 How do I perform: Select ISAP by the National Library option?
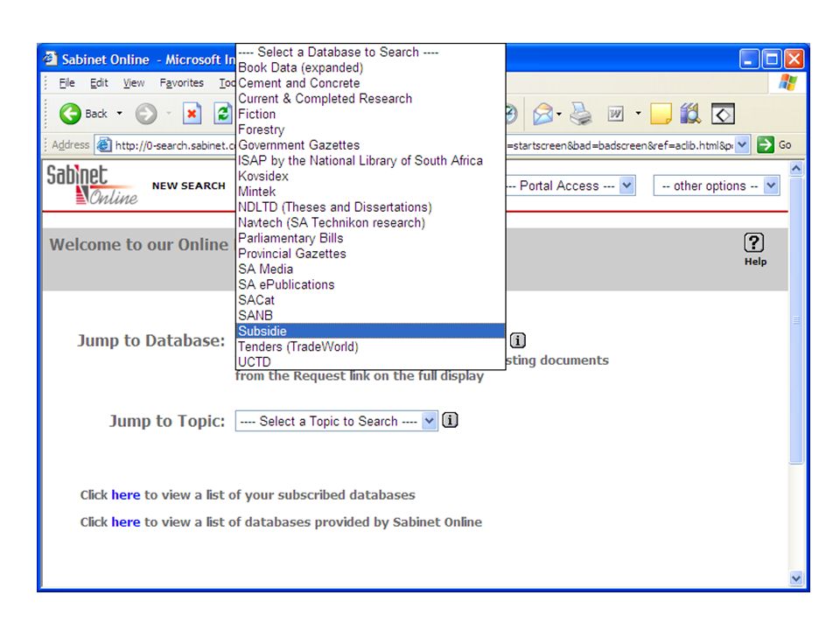point(370,161)
